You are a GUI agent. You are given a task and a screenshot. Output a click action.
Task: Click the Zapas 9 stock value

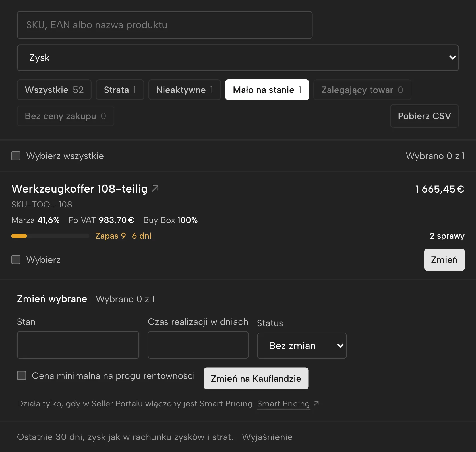pos(110,236)
